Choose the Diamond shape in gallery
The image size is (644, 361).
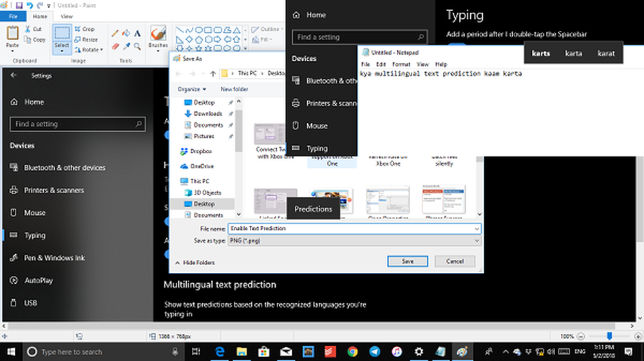click(x=189, y=39)
